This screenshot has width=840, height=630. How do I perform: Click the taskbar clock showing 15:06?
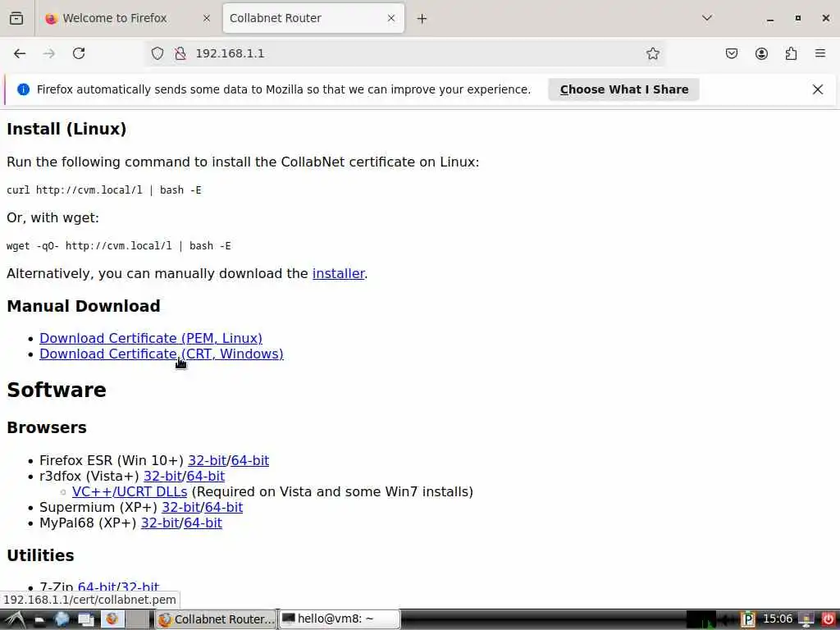778,619
